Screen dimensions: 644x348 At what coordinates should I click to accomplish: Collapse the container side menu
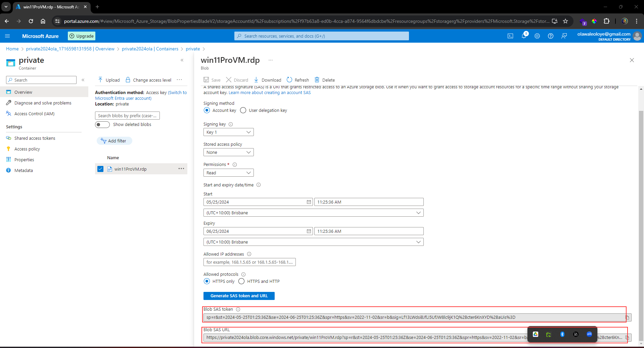point(83,80)
